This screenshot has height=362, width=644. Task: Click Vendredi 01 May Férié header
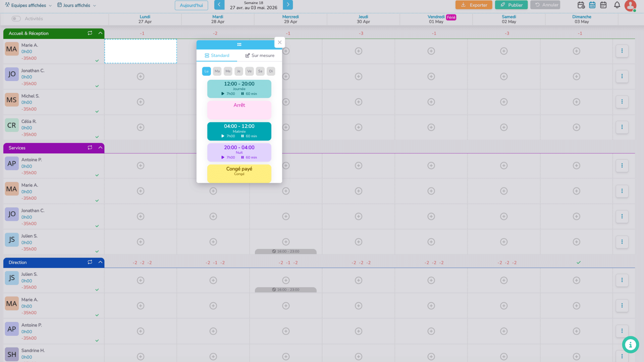(x=436, y=19)
